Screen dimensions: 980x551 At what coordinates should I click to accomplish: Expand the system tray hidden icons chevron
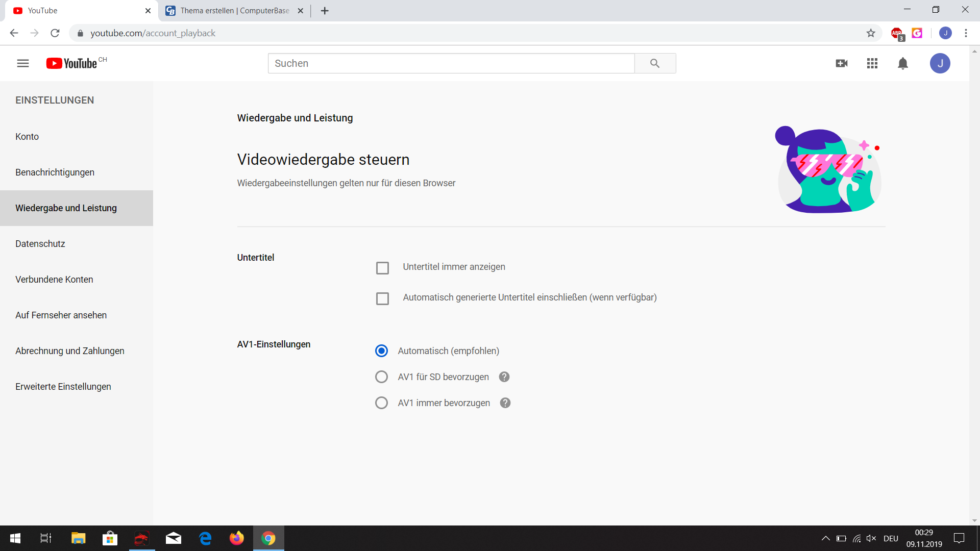(825, 538)
